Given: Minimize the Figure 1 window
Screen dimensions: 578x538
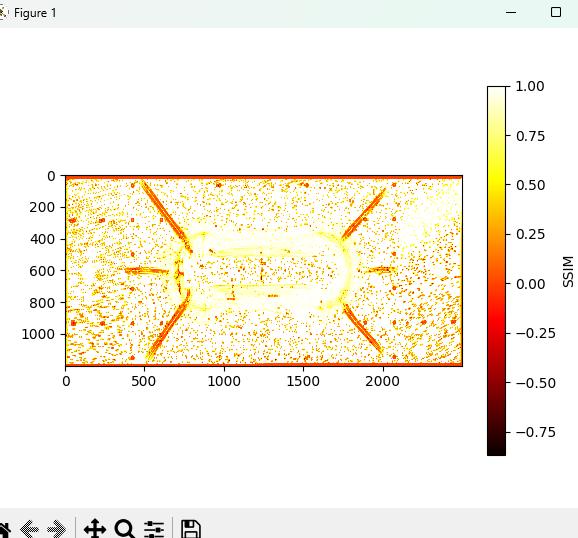Looking at the screenshot, I should coord(511,13).
